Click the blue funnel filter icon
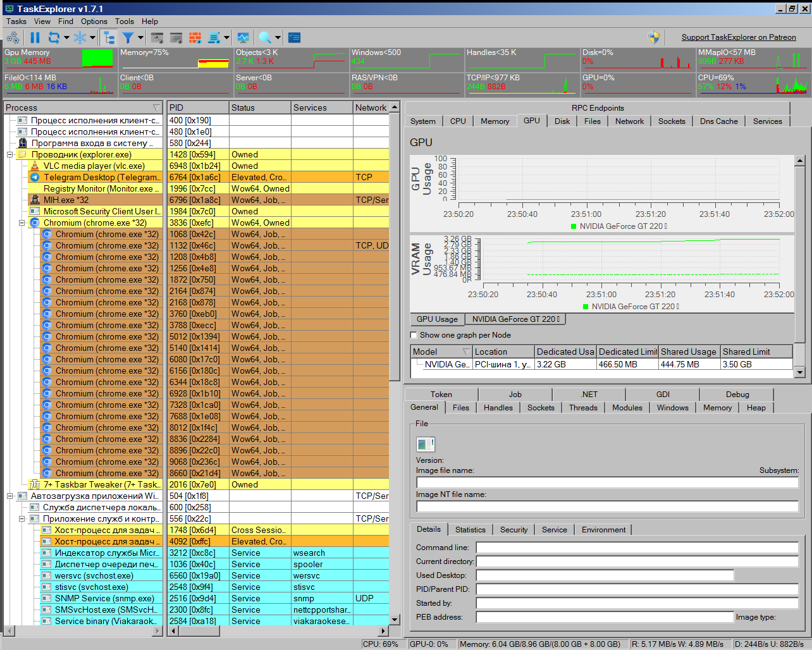The height and width of the screenshot is (650, 812). tap(128, 38)
